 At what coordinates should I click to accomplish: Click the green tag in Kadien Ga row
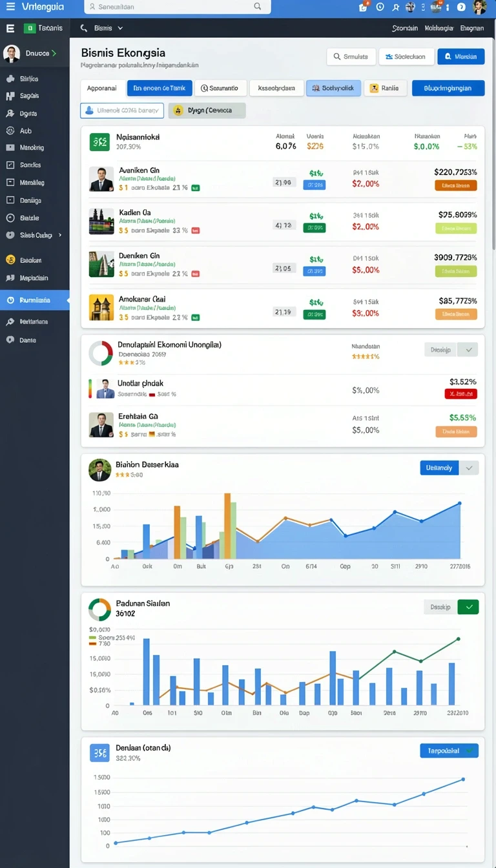(x=315, y=227)
